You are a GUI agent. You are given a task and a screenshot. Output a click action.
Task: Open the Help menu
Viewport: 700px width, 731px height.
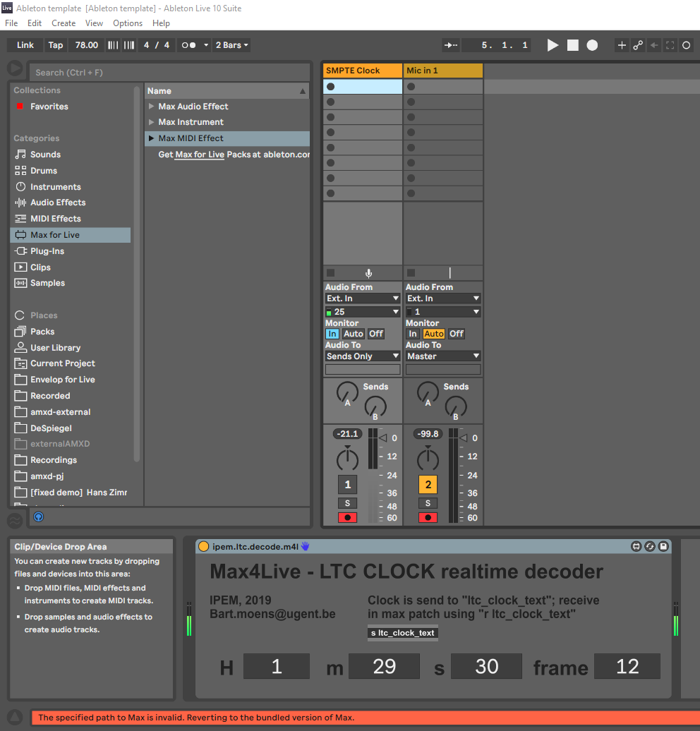click(x=161, y=23)
